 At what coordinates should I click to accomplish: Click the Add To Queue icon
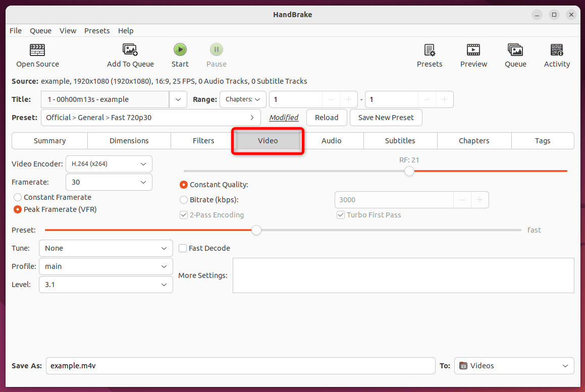pos(130,54)
